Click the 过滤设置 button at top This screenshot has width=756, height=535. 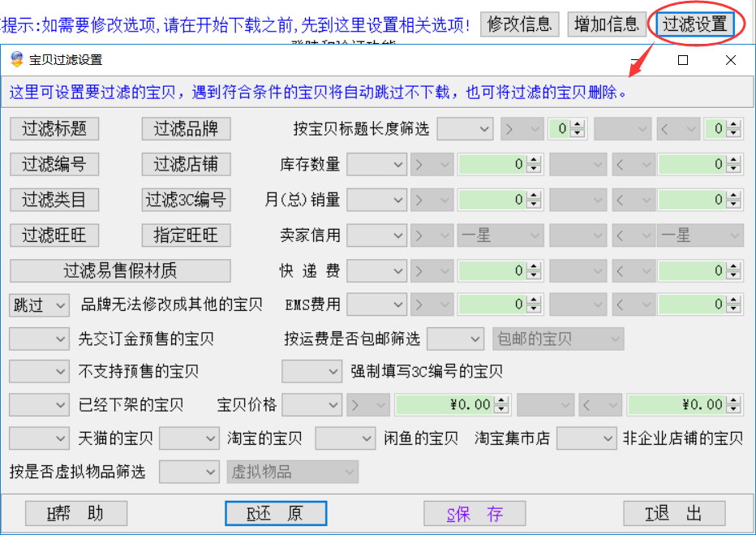(694, 24)
